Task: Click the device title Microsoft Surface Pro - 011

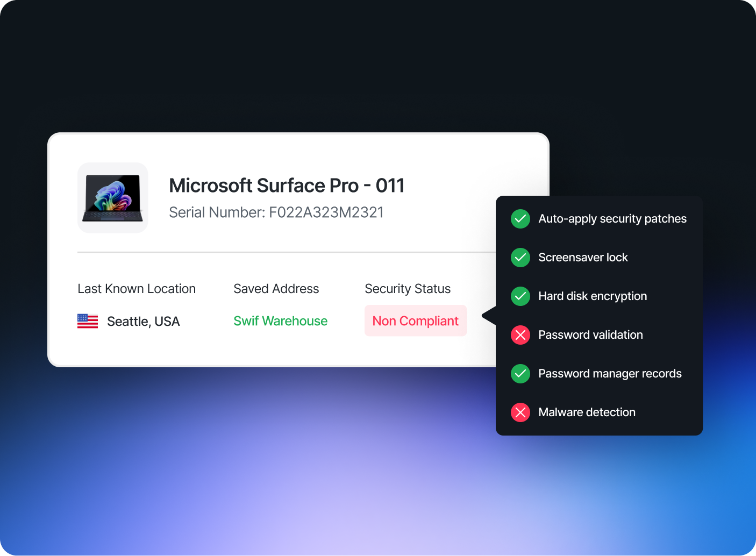Action: tap(287, 186)
